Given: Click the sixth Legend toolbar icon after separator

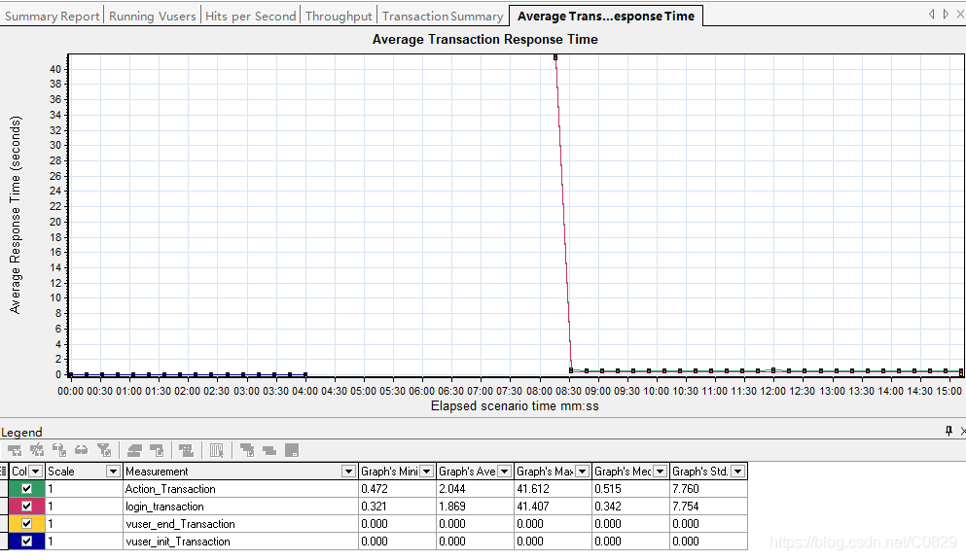Looking at the screenshot, I should click(134, 450).
